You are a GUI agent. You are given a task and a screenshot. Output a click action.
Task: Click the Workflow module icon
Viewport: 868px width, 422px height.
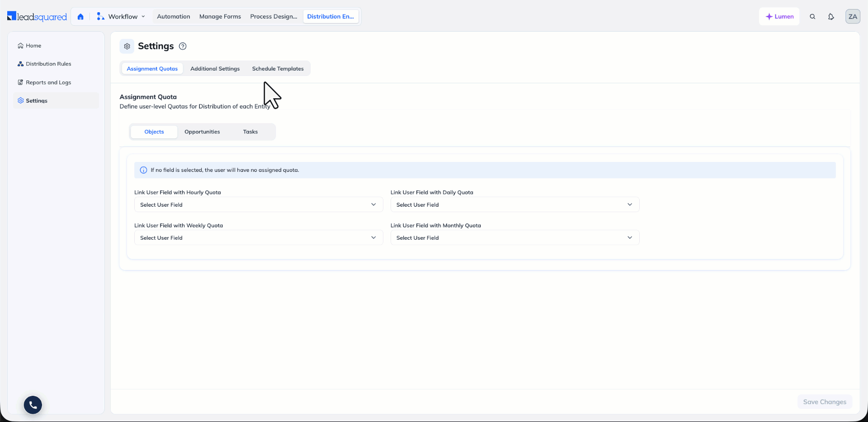pos(100,17)
